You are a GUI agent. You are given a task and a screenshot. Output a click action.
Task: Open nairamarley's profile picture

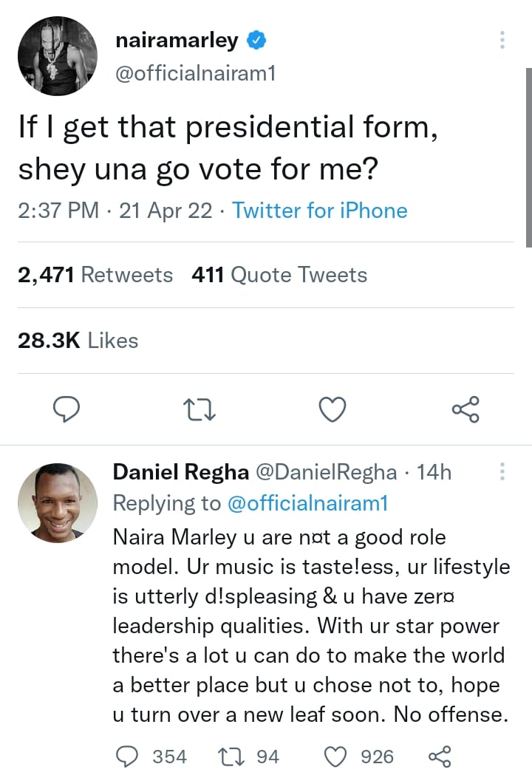coord(58,56)
